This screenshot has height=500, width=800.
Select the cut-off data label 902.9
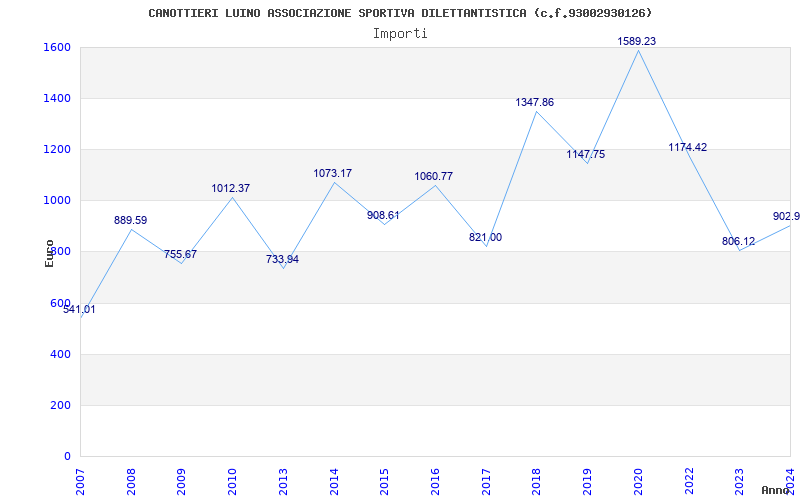786,216
